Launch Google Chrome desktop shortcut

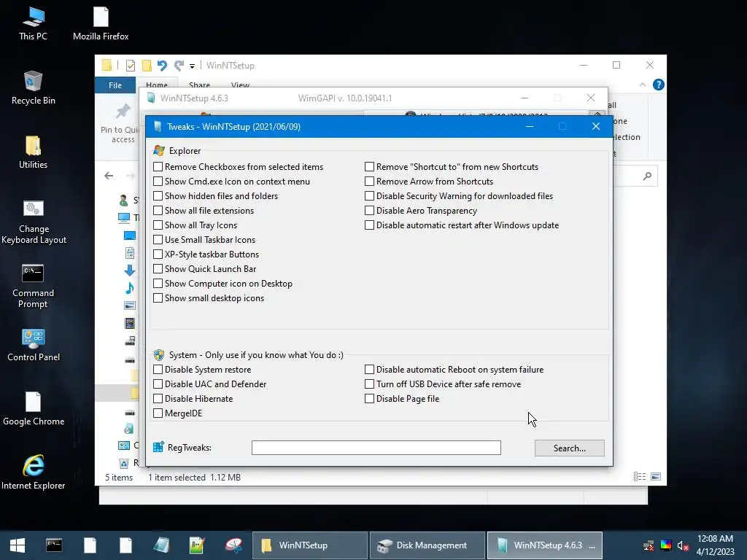[x=34, y=410]
